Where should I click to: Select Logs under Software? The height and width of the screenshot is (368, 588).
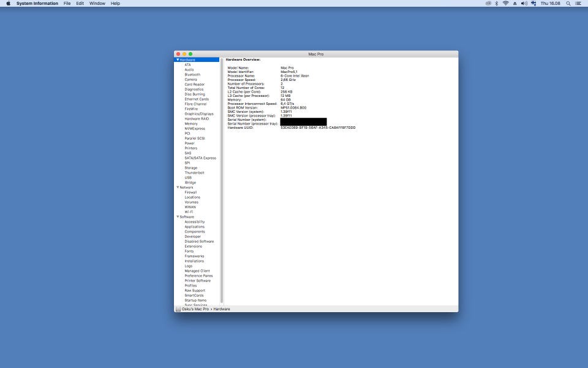188,266
